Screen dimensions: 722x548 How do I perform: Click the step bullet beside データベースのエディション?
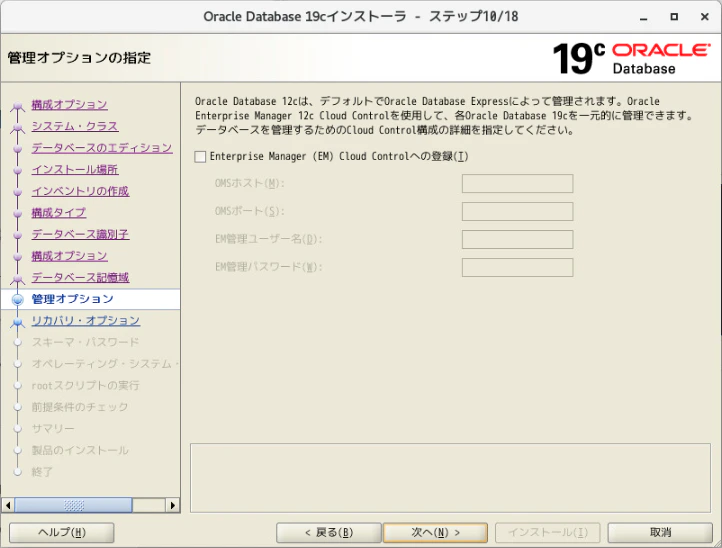coord(17,149)
